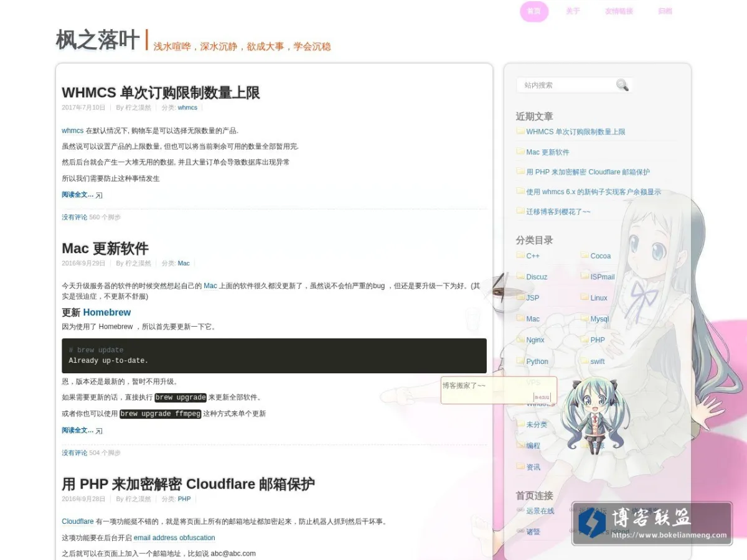This screenshot has height=560, width=747.
Task: Click the 分类目录 sidebar heading
Action: (x=534, y=240)
